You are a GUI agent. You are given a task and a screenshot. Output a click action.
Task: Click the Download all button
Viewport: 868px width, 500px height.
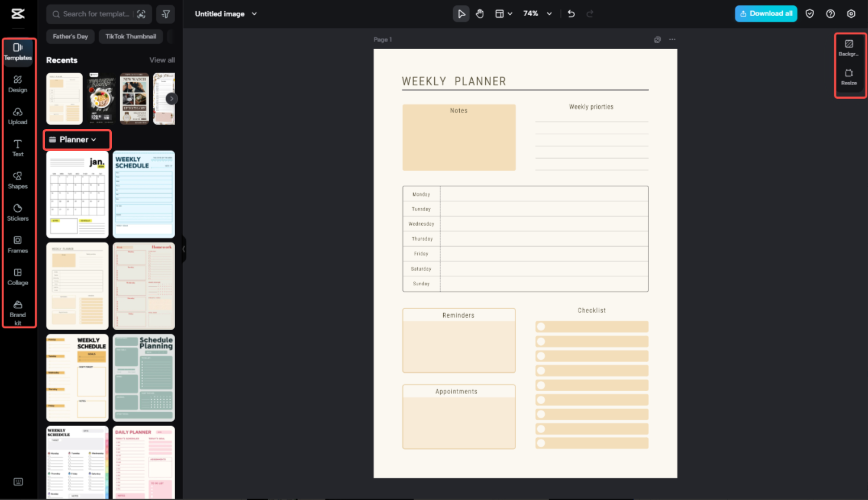tap(766, 13)
